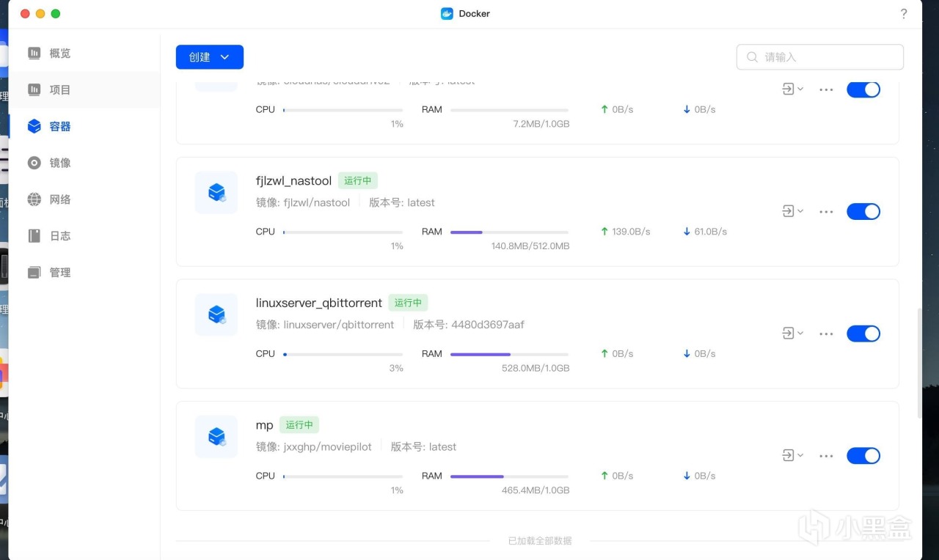This screenshot has width=939, height=560.
Task: Click the image text jxxghp/moviepilot
Action: point(328,447)
